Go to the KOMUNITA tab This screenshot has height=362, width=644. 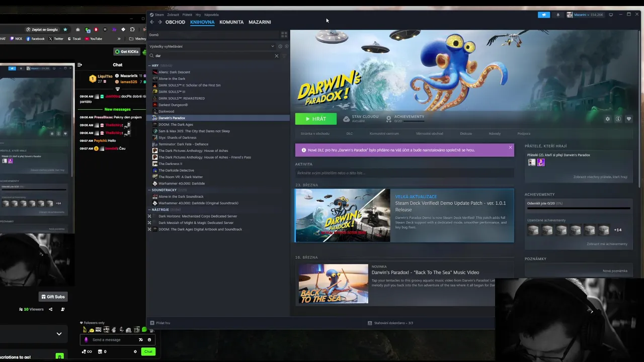point(231,22)
